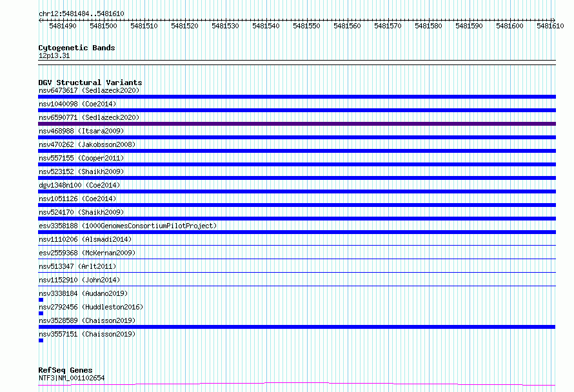Viewport: 574px width, 392px height.
Task: Click the blue bar under nsv468988
Action: point(297,137)
